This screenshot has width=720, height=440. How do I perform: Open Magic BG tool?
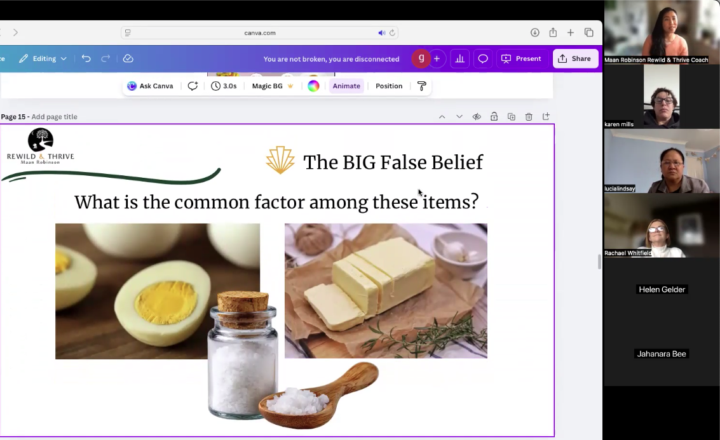pos(273,86)
